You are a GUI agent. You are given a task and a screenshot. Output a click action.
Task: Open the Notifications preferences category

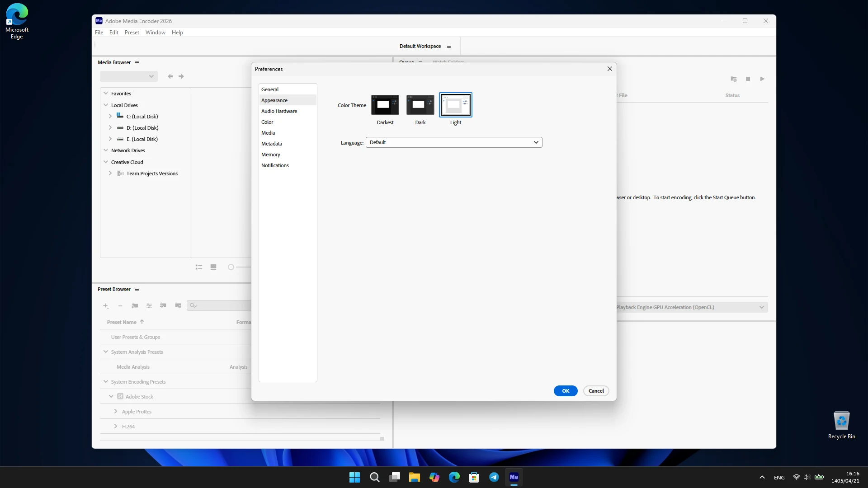click(x=275, y=165)
